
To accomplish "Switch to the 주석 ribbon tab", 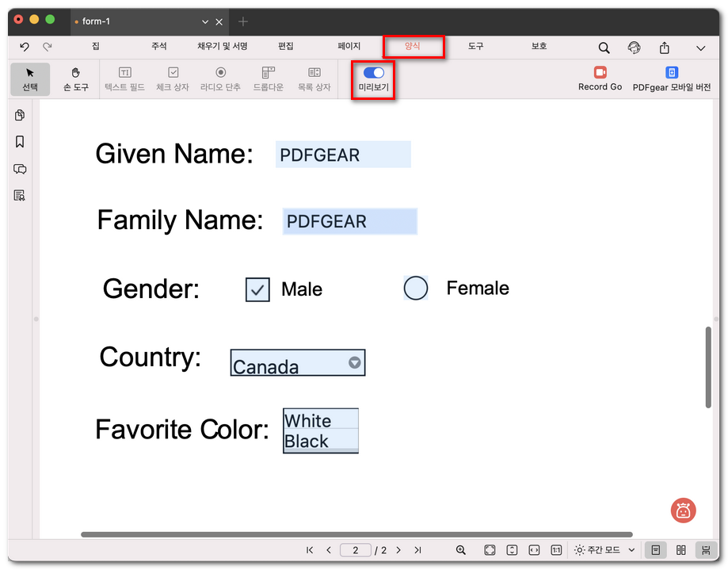I will coord(158,46).
